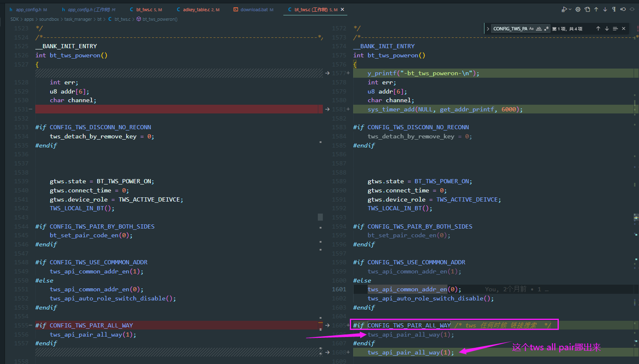Focus the find input containing CONFIG_TWS_PA
The width and height of the screenshot is (639, 364).
(510, 29)
